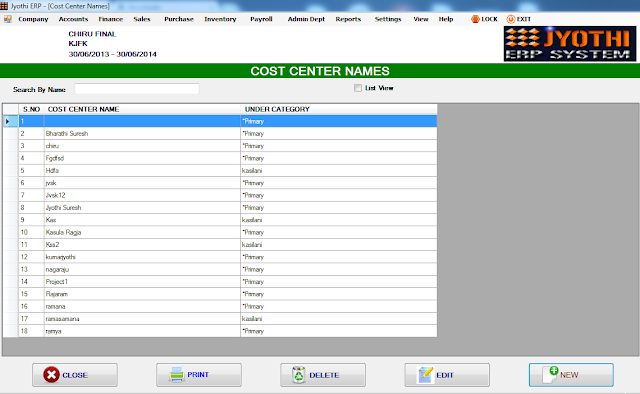Focus the Search By Name input field
Image resolution: width=640 pixels, height=394 pixels.
[137, 89]
